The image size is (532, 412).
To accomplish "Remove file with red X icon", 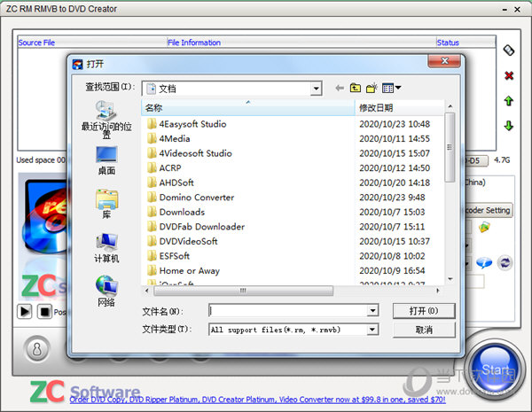I will pyautogui.click(x=509, y=75).
